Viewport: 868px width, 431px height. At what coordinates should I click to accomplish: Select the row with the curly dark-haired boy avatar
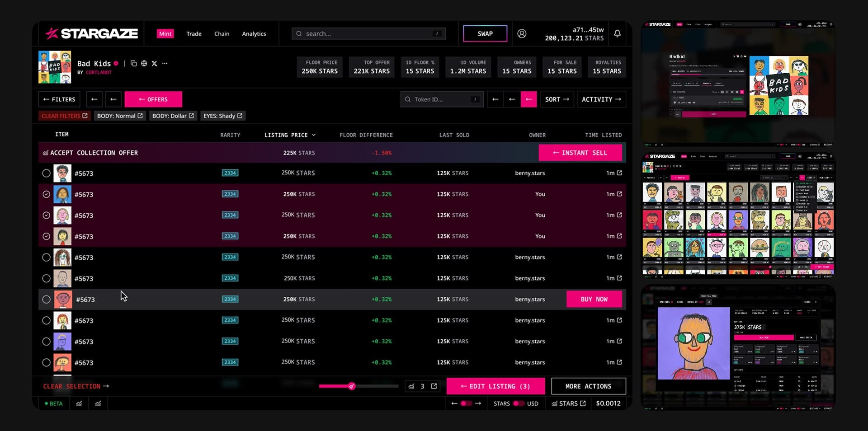(46, 173)
